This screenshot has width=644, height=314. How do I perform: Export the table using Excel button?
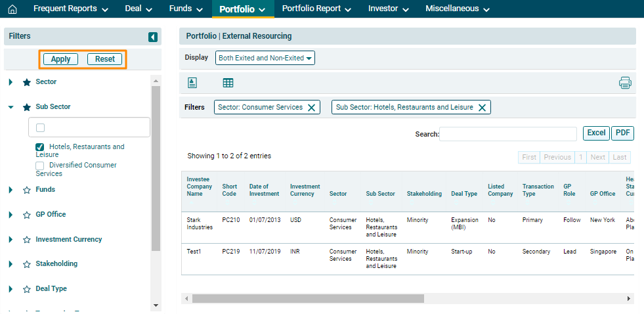coord(596,133)
